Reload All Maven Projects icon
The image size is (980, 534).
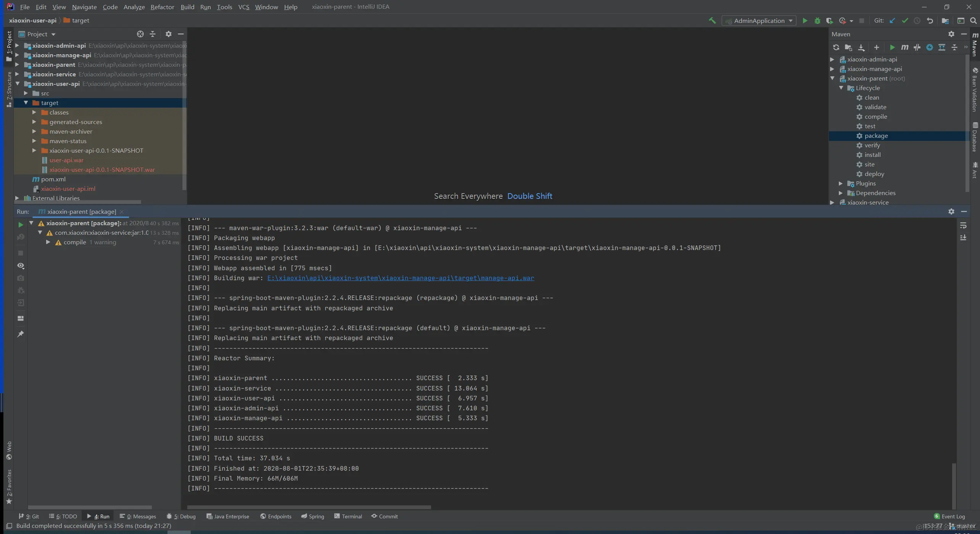836,47
